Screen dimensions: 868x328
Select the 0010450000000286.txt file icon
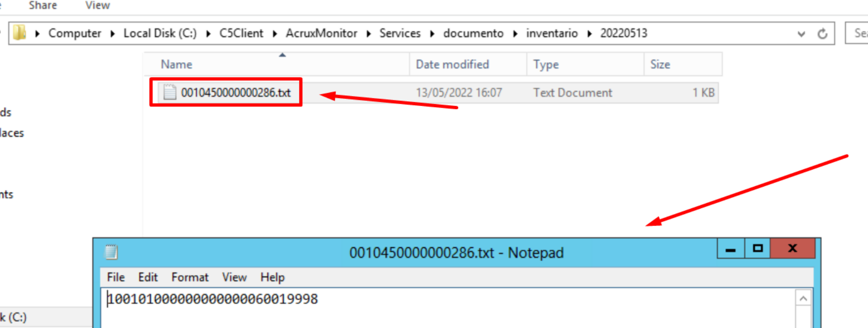[169, 92]
